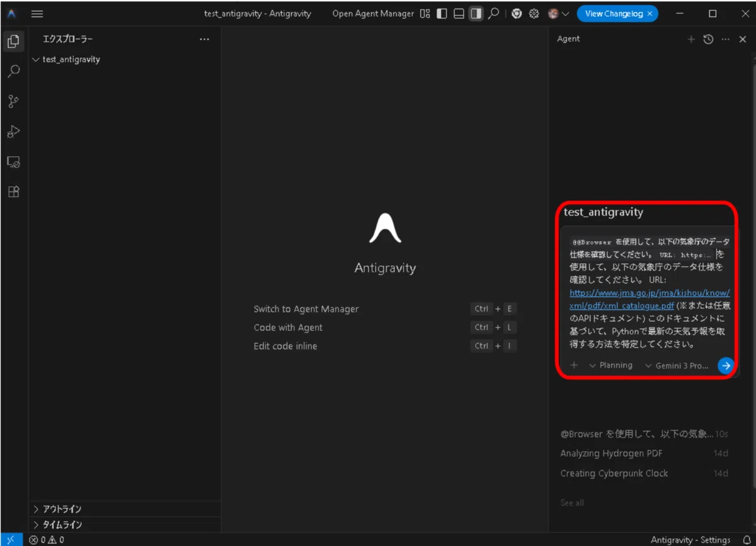
Task: Open the Run and Debug view
Action: 13,132
